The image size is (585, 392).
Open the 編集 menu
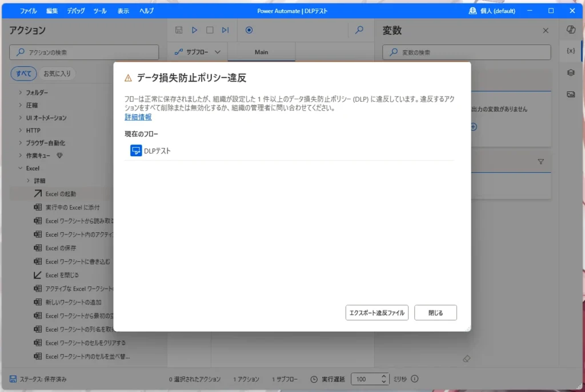coord(52,11)
